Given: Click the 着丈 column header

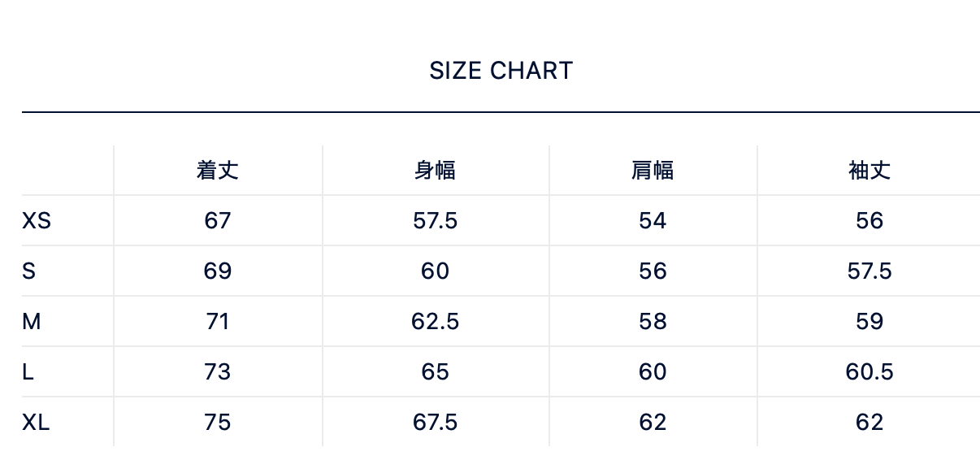Looking at the screenshot, I should 218,170.
